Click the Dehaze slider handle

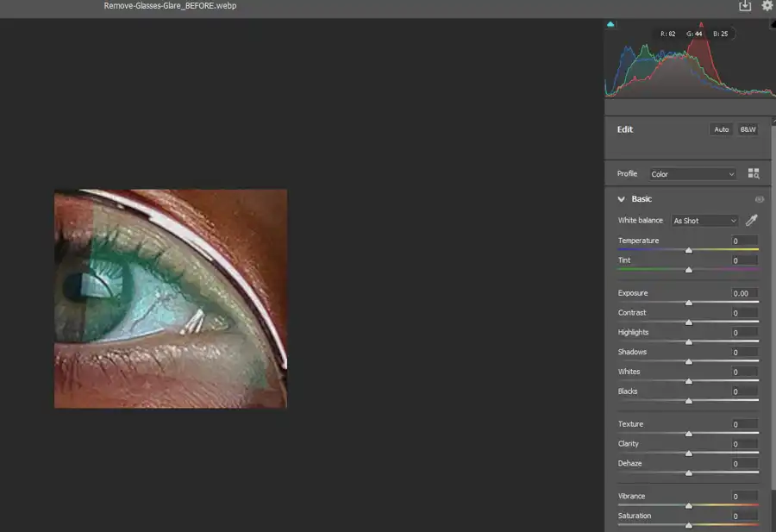[689, 473]
